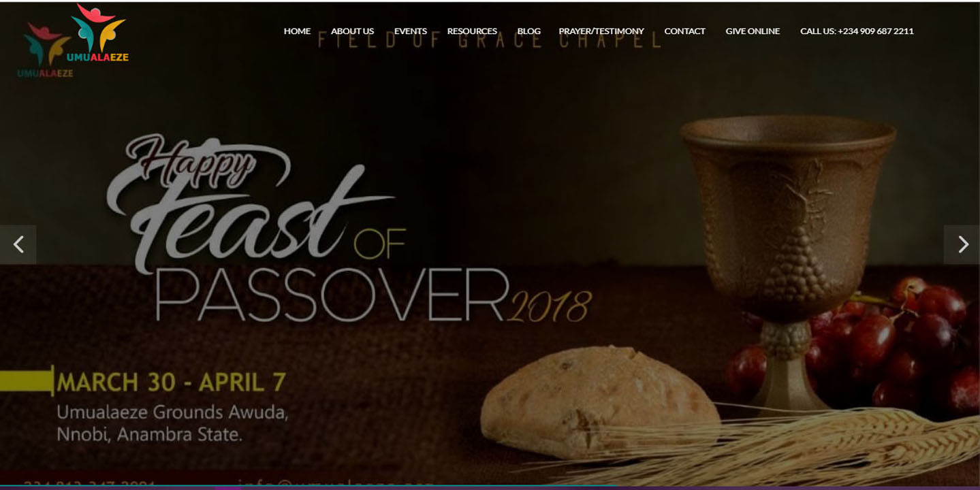Open the Prayer/Testimony menu item
The height and width of the screenshot is (490, 980).
point(601,31)
